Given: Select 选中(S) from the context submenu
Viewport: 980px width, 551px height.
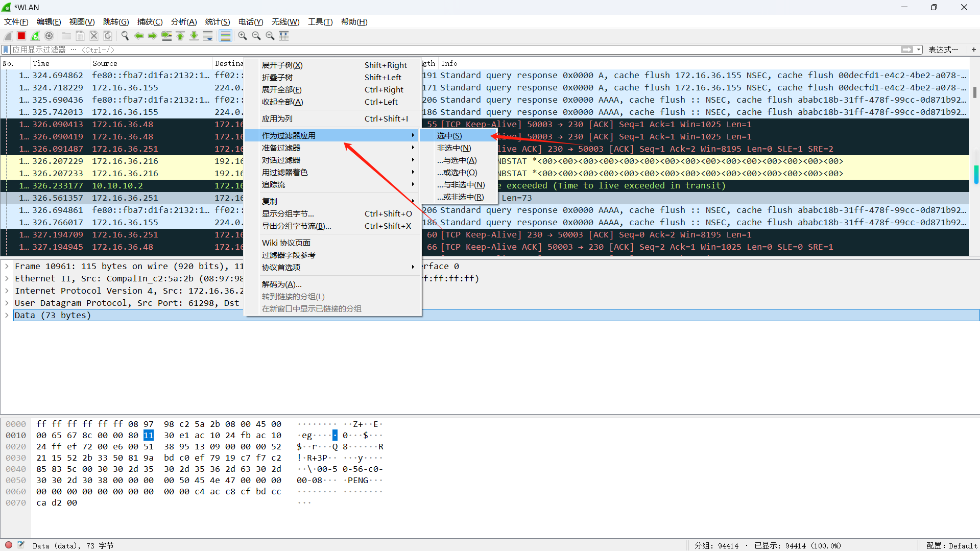Looking at the screenshot, I should (449, 135).
